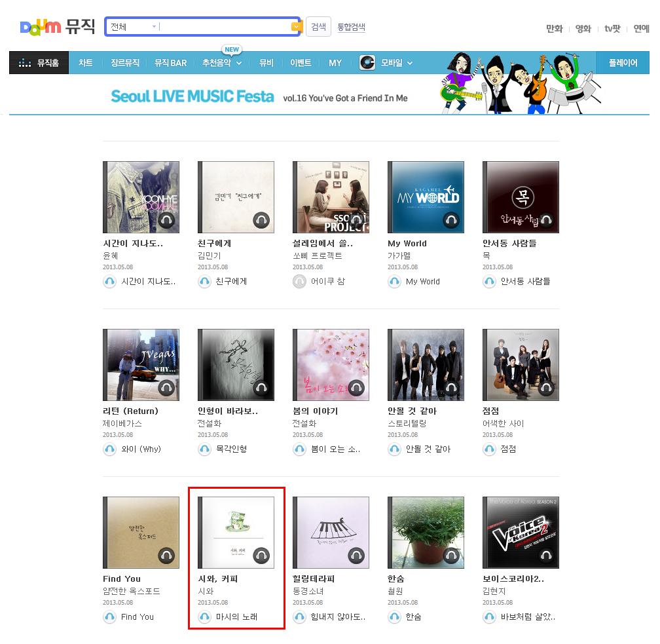Screen dimensions: 660x644
Task: Expand the 추천음악 menu chevron
Action: tap(239, 63)
